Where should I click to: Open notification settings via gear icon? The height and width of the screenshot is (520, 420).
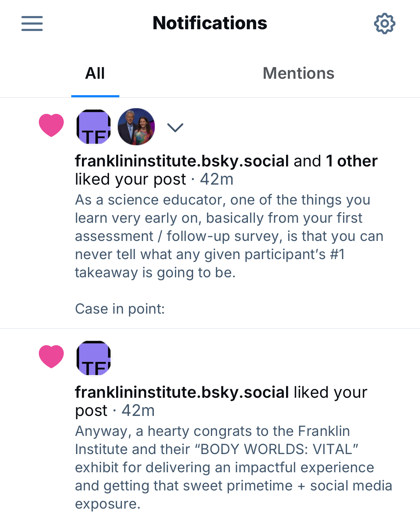click(x=384, y=24)
